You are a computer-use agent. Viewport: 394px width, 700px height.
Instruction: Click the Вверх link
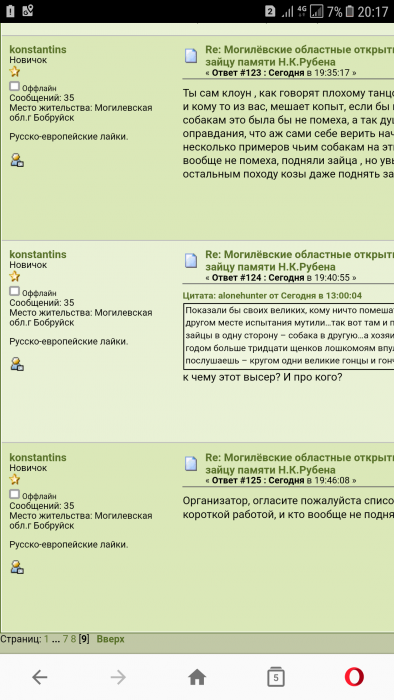click(x=111, y=639)
